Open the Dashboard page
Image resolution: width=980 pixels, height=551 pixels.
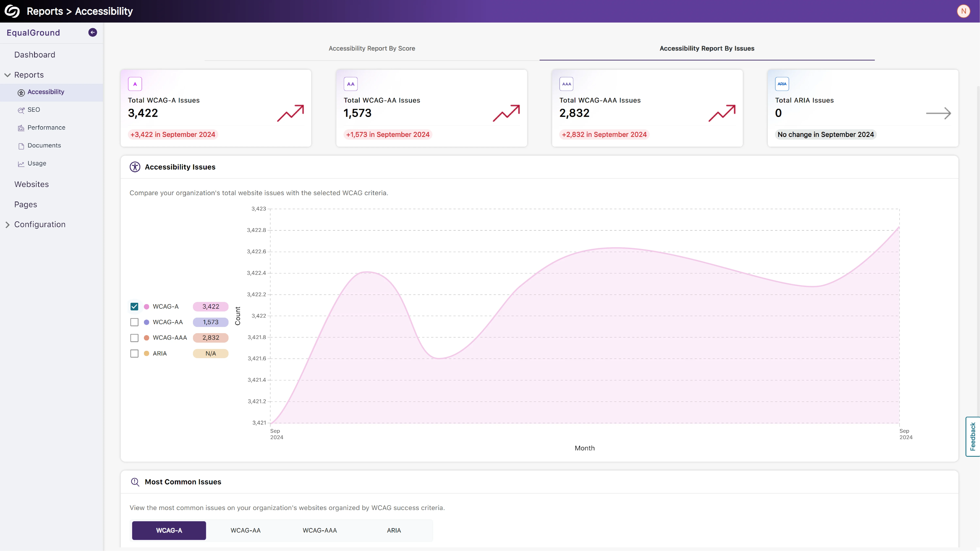[x=35, y=55]
